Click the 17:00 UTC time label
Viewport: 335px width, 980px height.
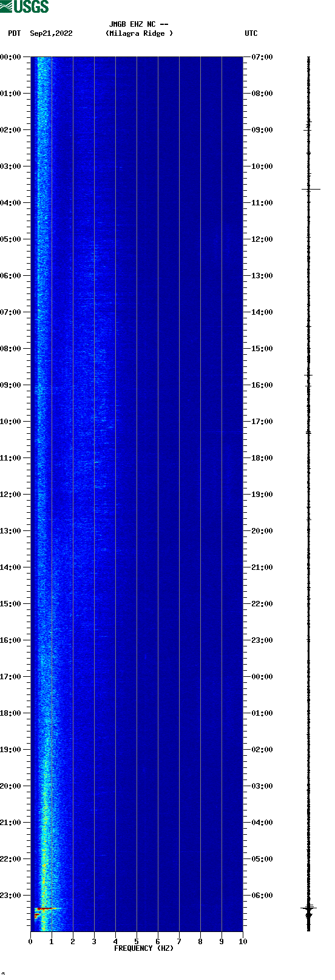coord(262,422)
